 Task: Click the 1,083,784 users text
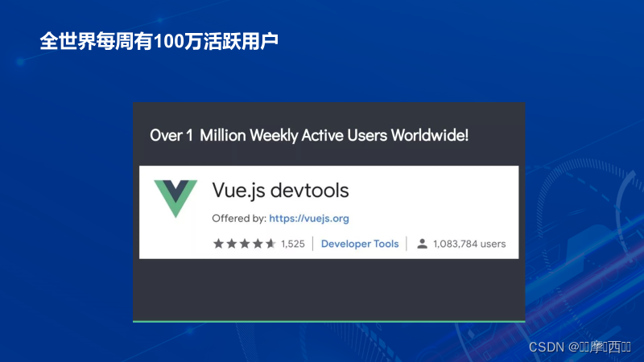pos(469,244)
